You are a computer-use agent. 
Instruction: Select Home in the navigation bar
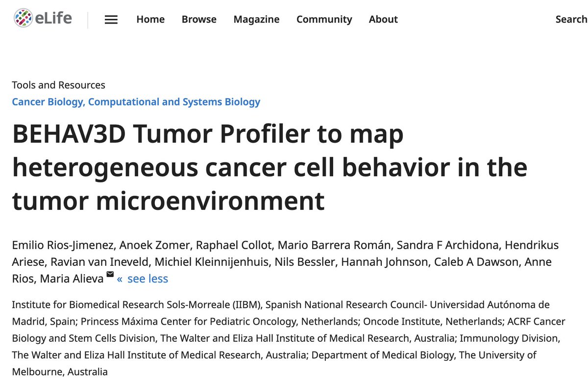coord(150,19)
